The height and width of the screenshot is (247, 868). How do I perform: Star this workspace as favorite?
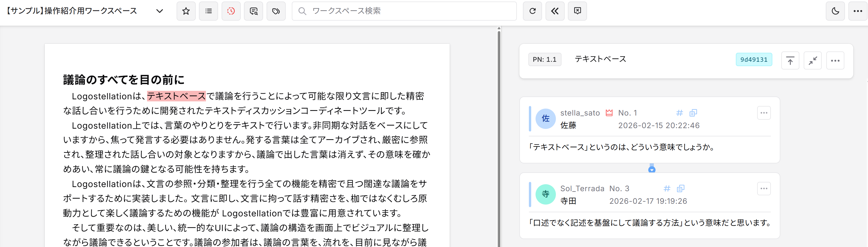point(186,11)
